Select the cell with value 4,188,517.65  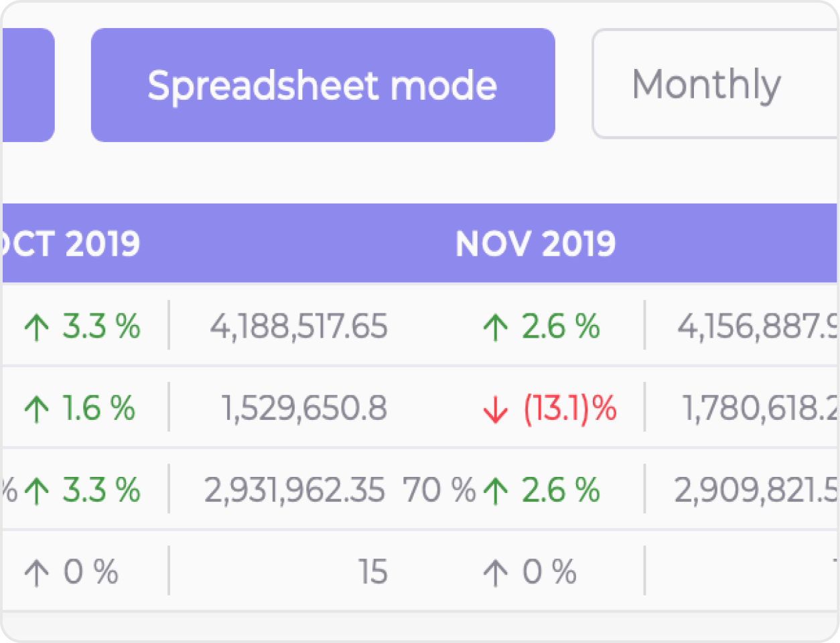point(299,327)
